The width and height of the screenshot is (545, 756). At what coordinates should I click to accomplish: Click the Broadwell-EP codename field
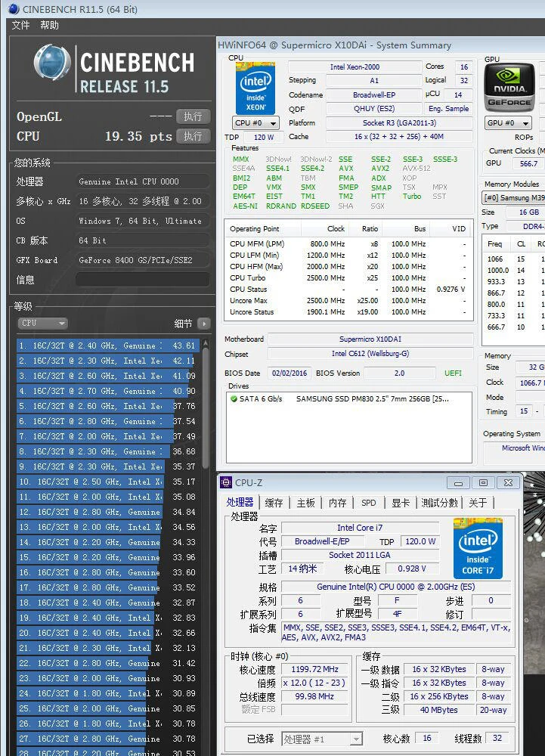pyautogui.click(x=374, y=95)
